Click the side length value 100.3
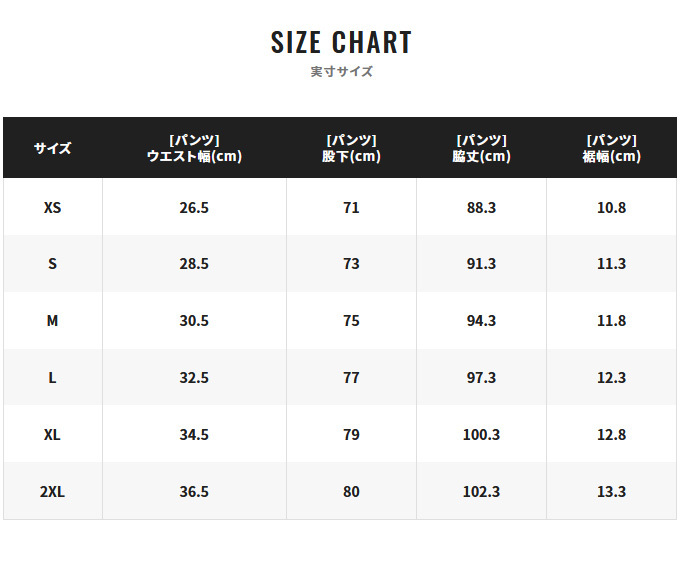 [x=481, y=434]
